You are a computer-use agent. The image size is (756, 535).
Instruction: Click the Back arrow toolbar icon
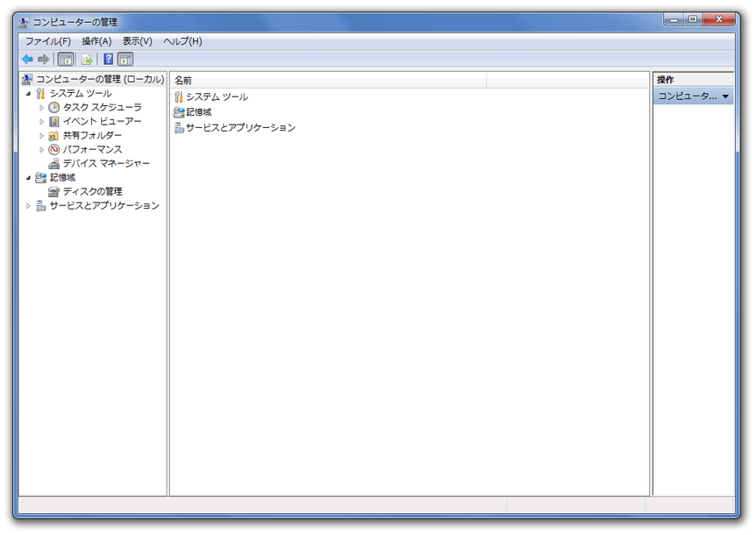(x=27, y=60)
